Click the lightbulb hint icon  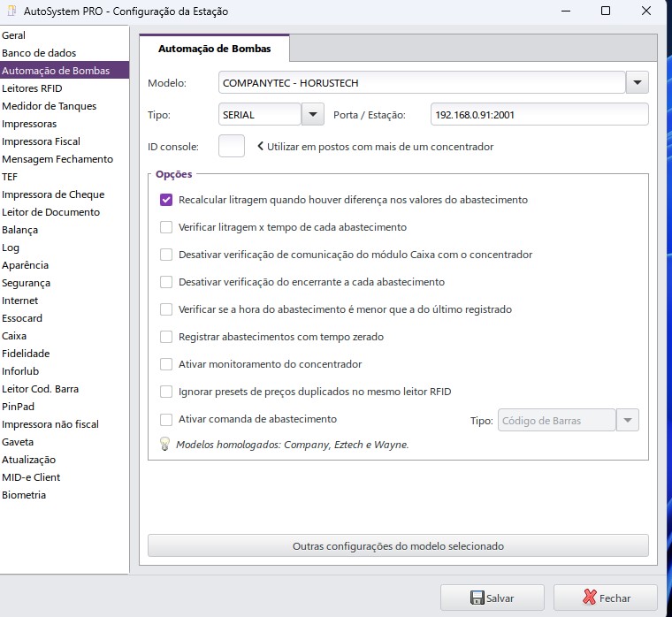pos(164,445)
